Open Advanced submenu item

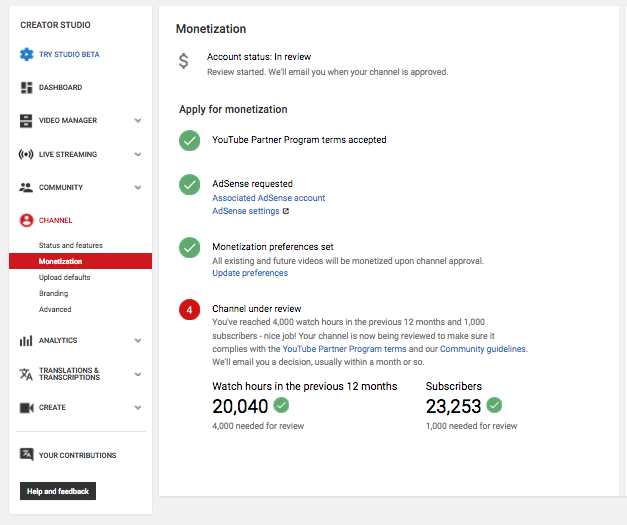[55, 309]
